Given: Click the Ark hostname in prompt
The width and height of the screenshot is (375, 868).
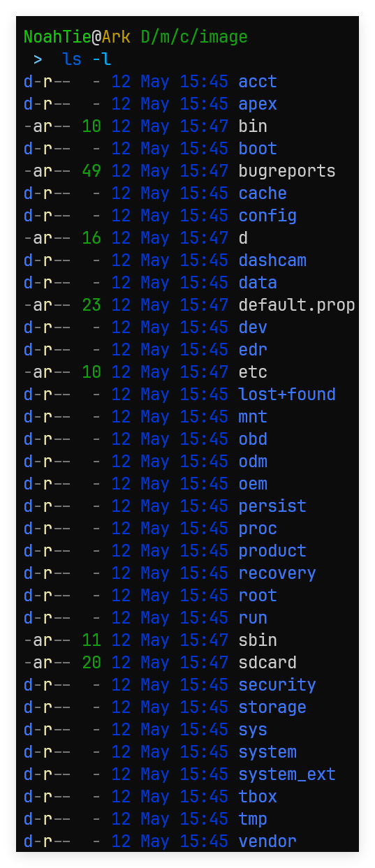Looking at the screenshot, I should tap(116, 37).
